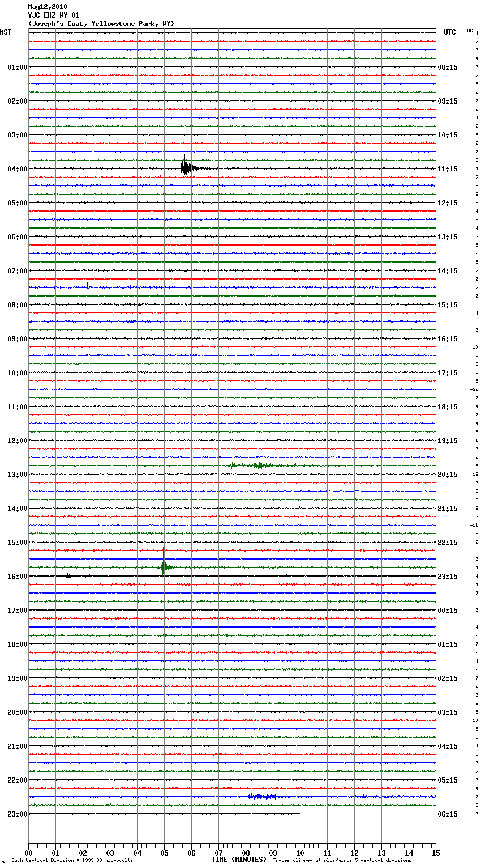The image size is (481, 868).
Task: Click the 14:15 UTC time label
Action: [x=448, y=271]
